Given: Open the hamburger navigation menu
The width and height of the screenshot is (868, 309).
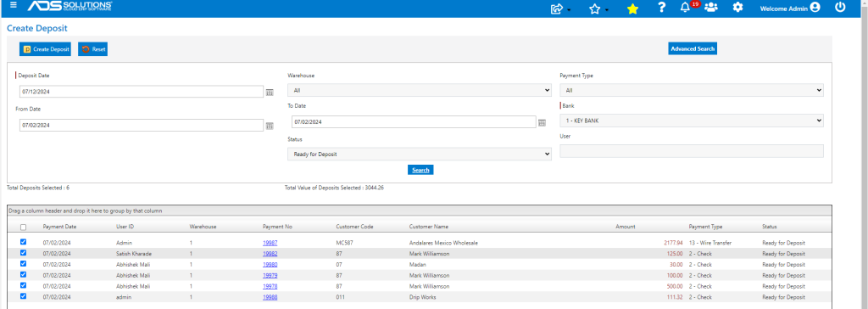Looking at the screenshot, I should [x=14, y=6].
